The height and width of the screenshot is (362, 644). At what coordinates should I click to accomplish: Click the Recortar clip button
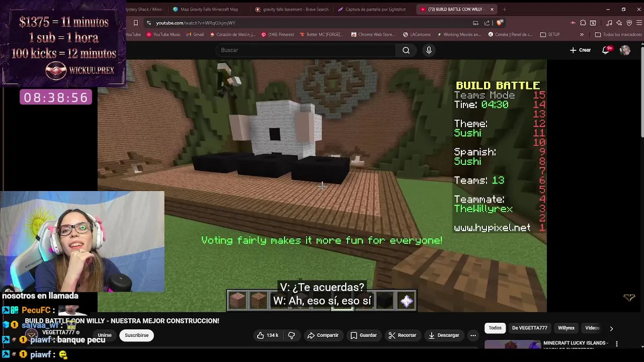[403, 335]
